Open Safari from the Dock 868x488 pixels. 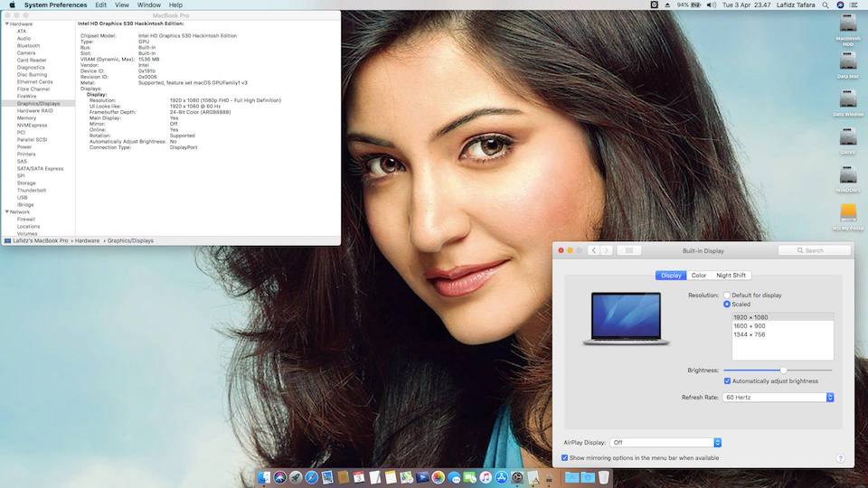pyautogui.click(x=311, y=476)
